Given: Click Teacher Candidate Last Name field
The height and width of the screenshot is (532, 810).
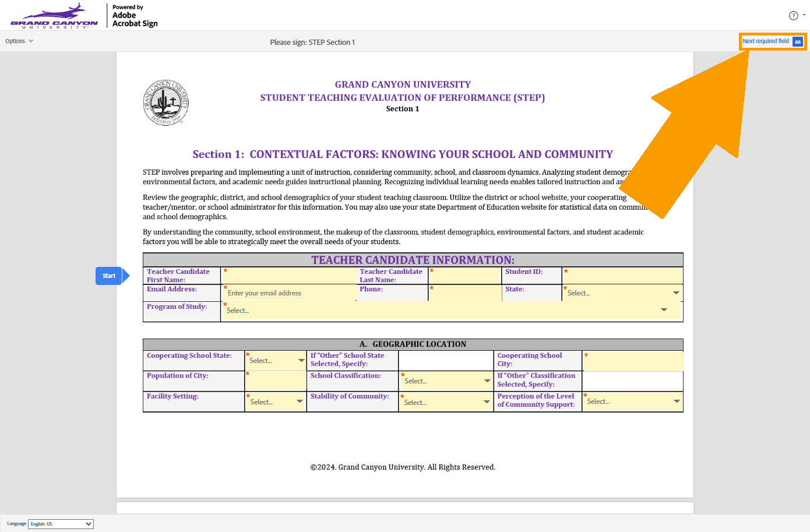Looking at the screenshot, I should pos(464,276).
